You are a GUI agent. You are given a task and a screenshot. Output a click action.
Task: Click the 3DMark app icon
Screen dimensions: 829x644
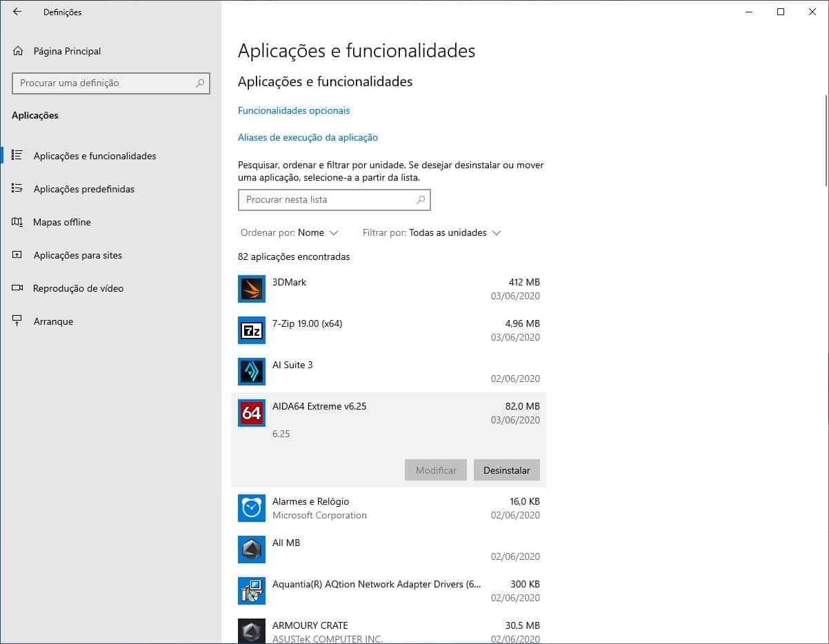(252, 289)
